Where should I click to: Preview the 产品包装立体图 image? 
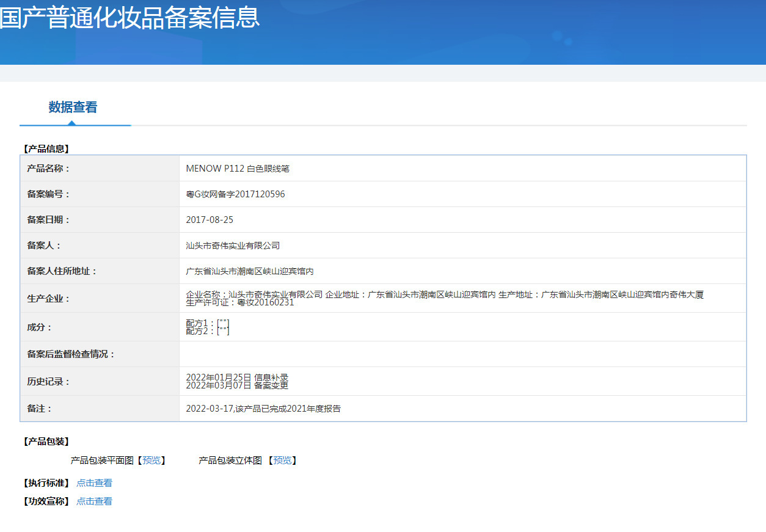[x=282, y=461]
